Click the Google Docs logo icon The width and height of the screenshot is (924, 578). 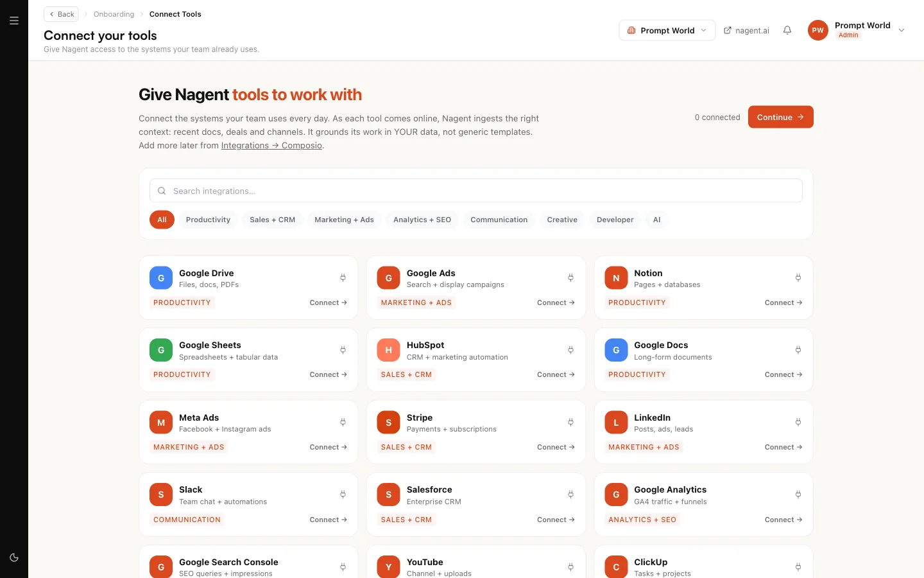(x=616, y=350)
